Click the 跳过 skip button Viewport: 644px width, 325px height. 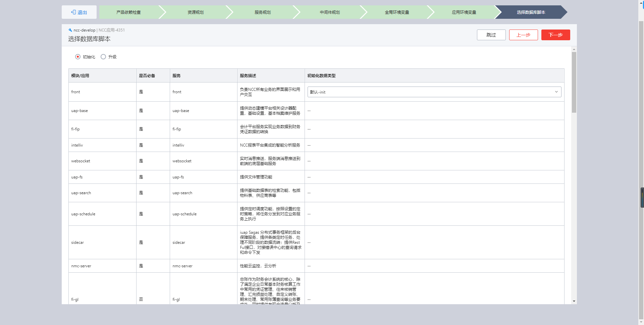point(491,35)
